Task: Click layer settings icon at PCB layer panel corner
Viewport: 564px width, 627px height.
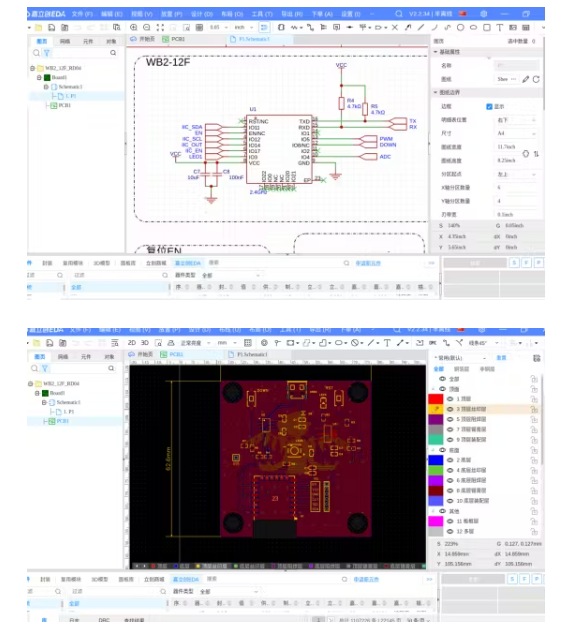Action: (537, 358)
